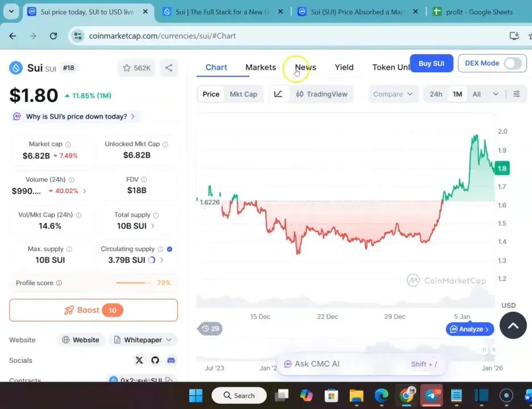Open chart settings sliders icon near timeframes
532x409 pixels.
pyautogui.click(x=516, y=94)
